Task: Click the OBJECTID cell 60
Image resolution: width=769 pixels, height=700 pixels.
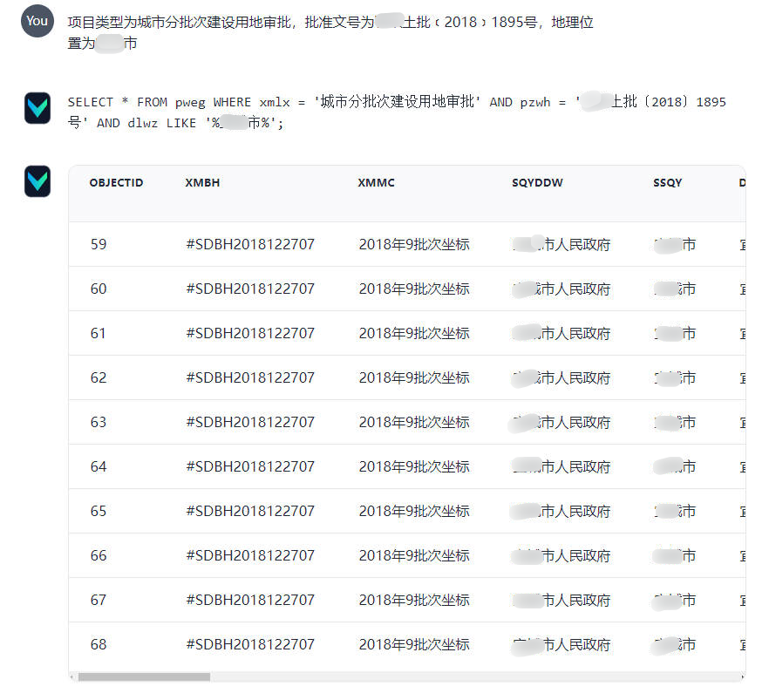Action: (99, 289)
